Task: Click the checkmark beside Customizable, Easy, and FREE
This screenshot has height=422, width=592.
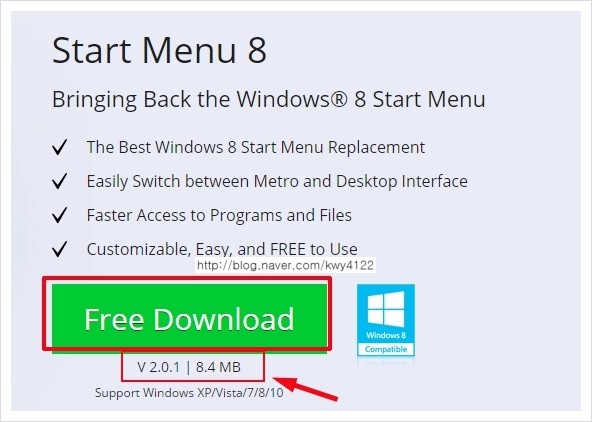Action: click(60, 249)
